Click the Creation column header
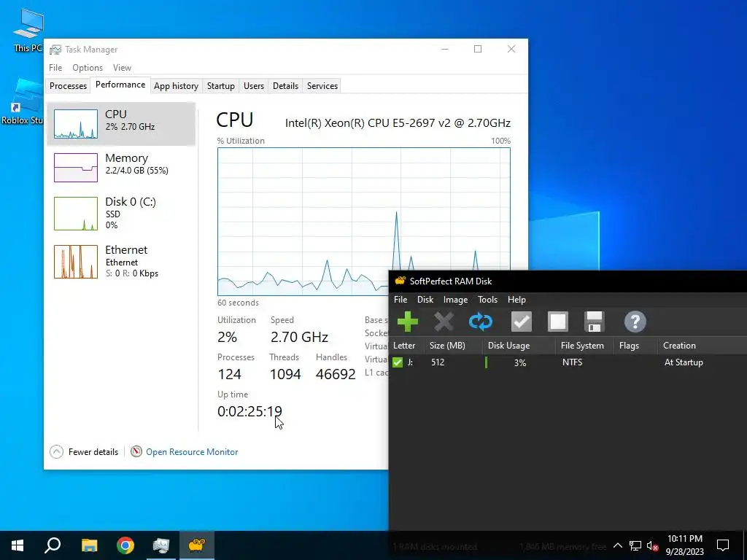The image size is (747, 560). pos(703,346)
